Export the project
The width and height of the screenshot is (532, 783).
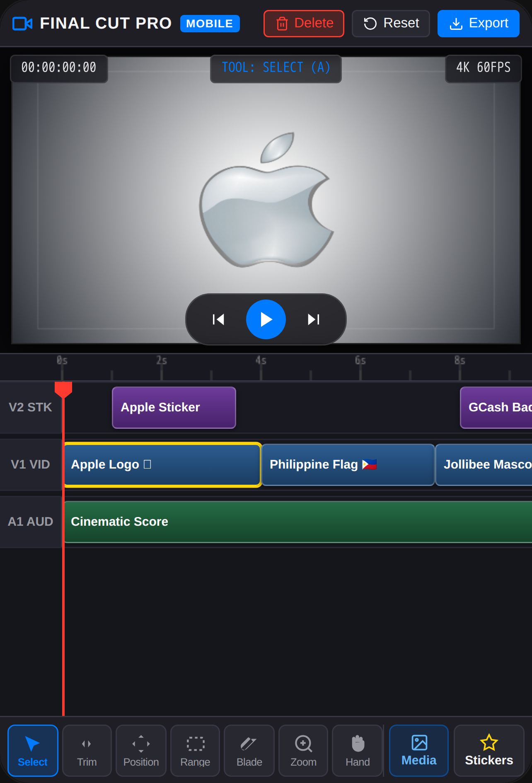(x=479, y=24)
